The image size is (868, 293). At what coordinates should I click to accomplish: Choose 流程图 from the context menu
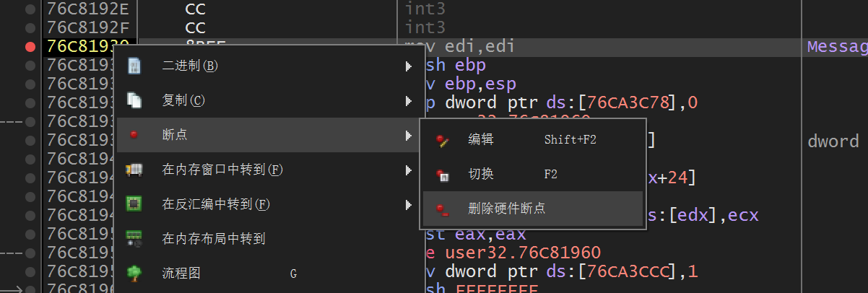270,273
